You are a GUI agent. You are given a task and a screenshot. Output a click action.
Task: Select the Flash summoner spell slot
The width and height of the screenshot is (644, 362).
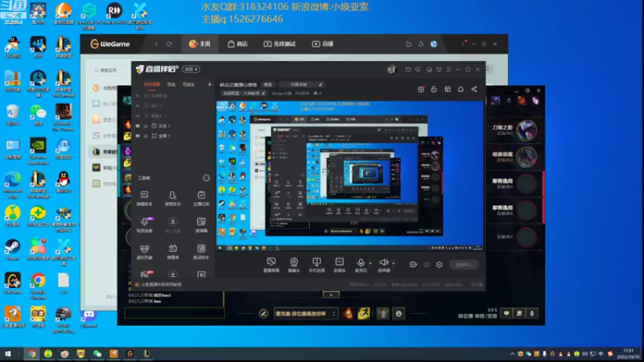364,314
